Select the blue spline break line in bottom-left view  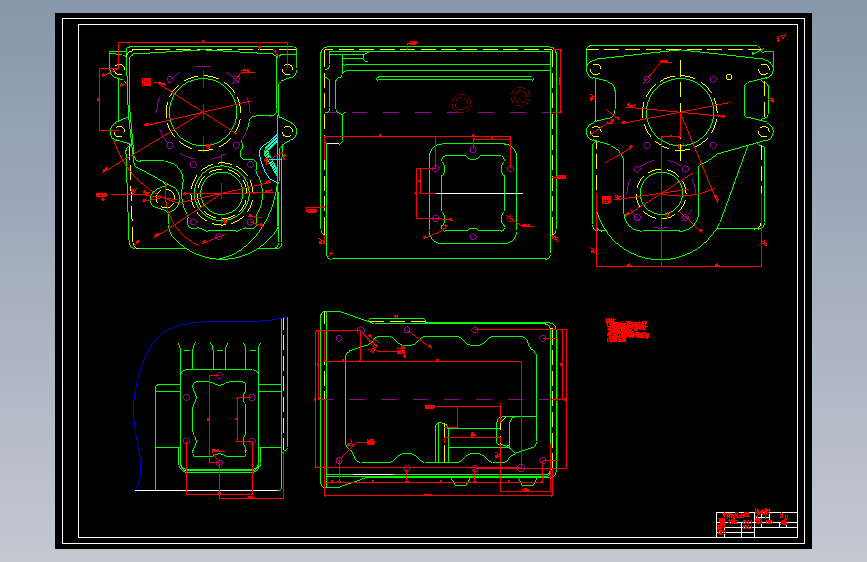click(x=210, y=404)
